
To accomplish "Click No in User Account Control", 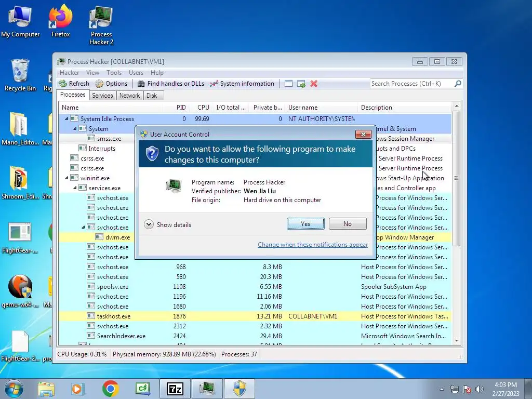I will [x=348, y=223].
